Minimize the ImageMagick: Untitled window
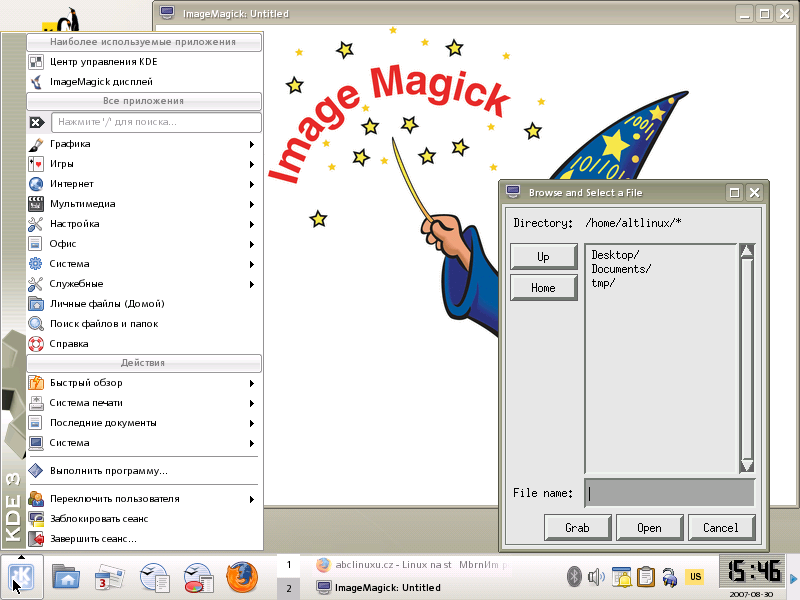Viewport: 800px width, 600px height. click(745, 13)
